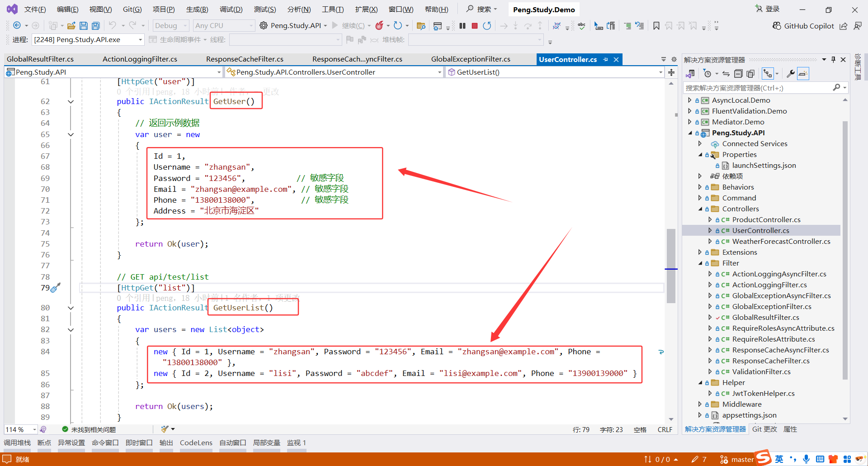Open the send feedback icon
868x466 pixels.
[x=858, y=26]
